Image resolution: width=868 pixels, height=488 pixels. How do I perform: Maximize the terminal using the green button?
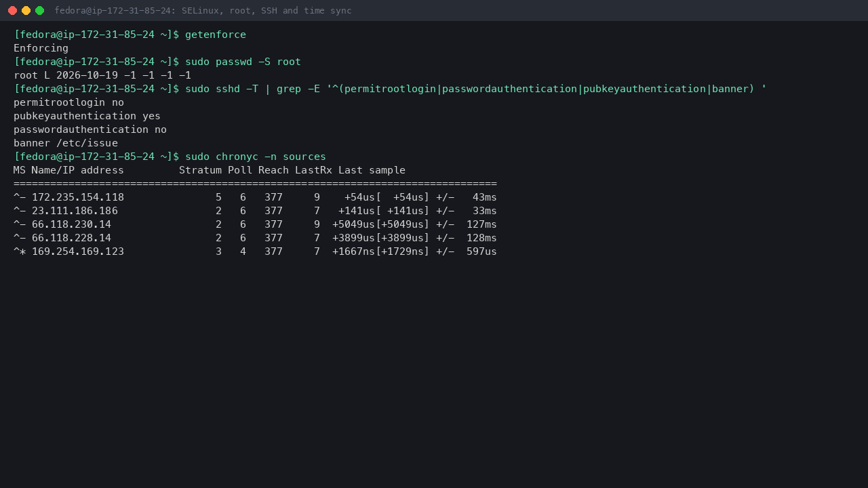39,10
